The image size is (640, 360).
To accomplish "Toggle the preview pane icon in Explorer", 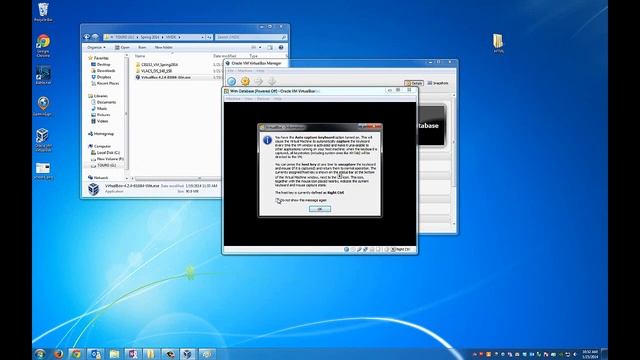I will tap(270, 47).
